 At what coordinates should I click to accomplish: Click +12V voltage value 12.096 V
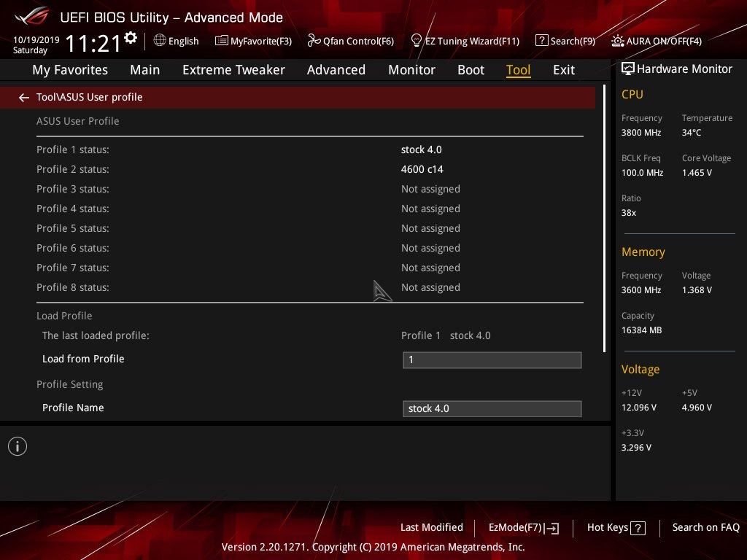coord(639,407)
